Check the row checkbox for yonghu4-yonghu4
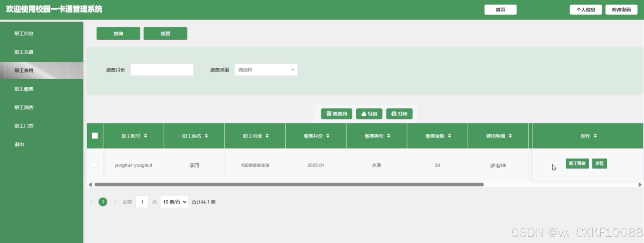The width and height of the screenshot is (644, 243). pyautogui.click(x=95, y=165)
